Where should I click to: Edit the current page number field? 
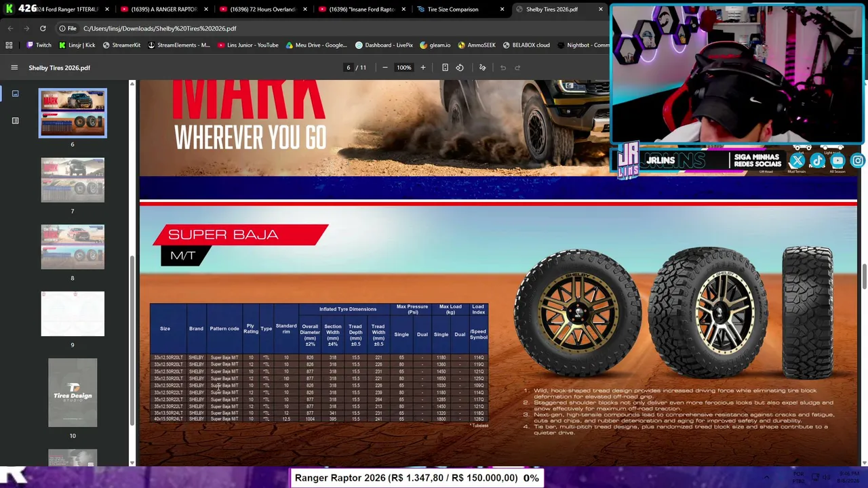tap(349, 67)
